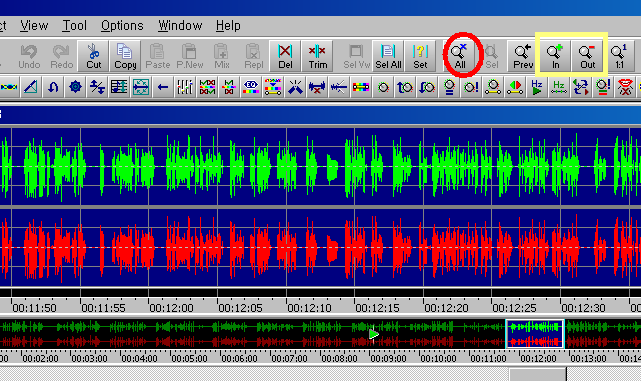
Task: Click the Mechanize grid effect icon
Action: [119, 87]
